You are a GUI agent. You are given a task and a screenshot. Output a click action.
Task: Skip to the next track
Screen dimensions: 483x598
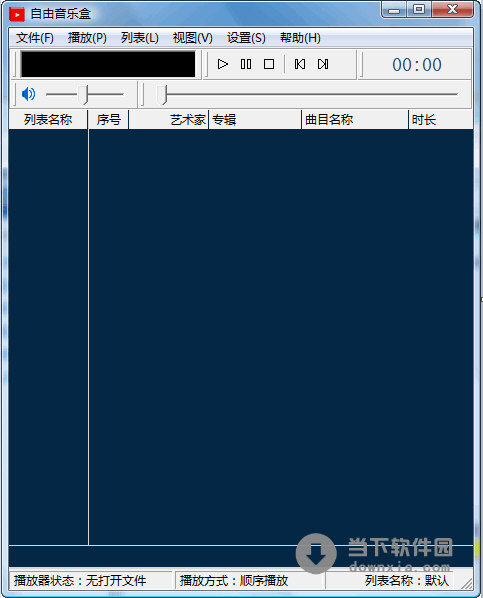(x=323, y=64)
